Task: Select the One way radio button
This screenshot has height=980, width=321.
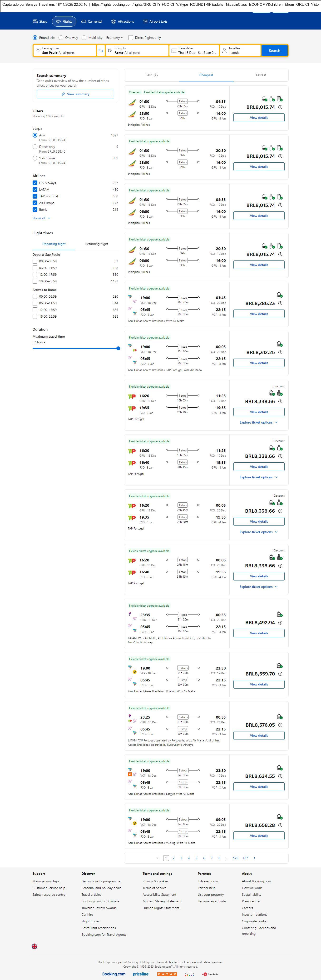Action: (x=61, y=38)
